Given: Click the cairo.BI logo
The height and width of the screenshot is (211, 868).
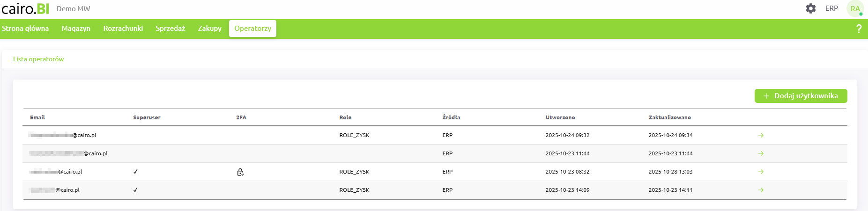Looking at the screenshot, I should coord(25,8).
